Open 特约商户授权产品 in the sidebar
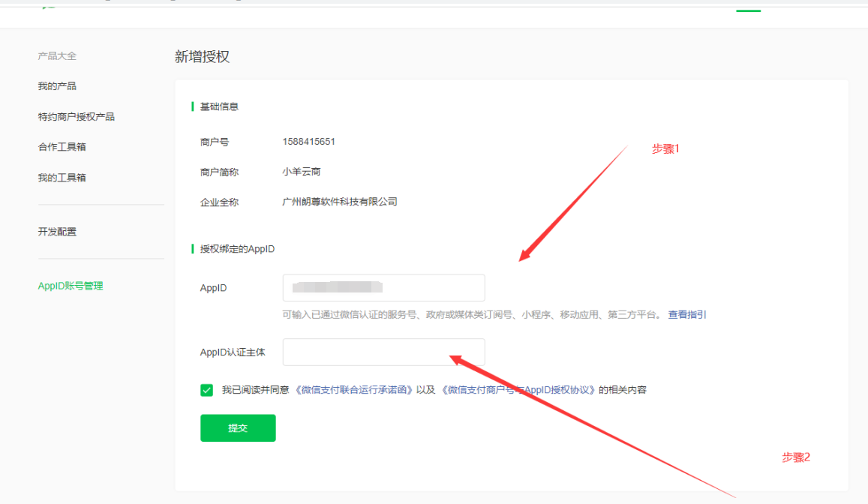The width and height of the screenshot is (868, 504). click(x=76, y=117)
